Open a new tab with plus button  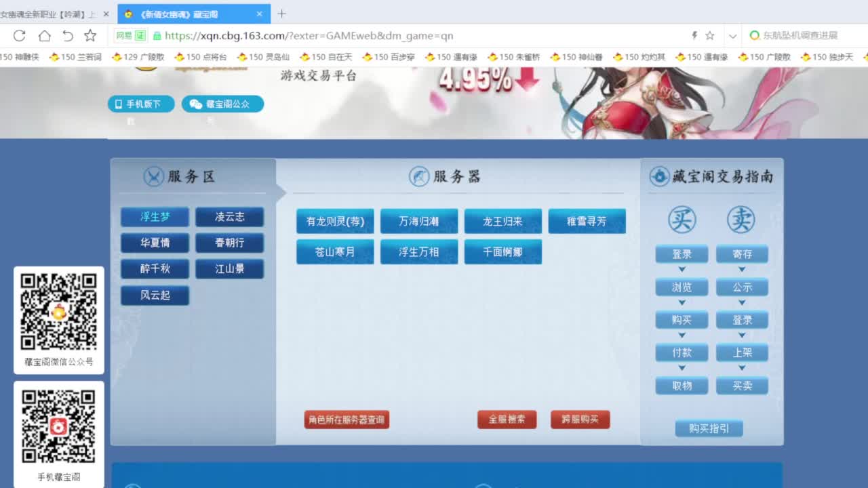pyautogui.click(x=282, y=14)
